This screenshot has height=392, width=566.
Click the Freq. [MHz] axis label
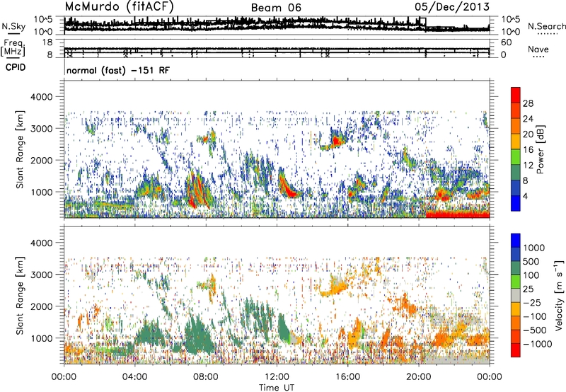(x=13, y=48)
